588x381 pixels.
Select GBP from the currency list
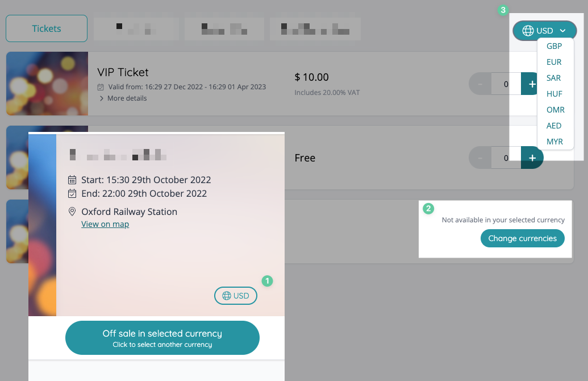554,46
